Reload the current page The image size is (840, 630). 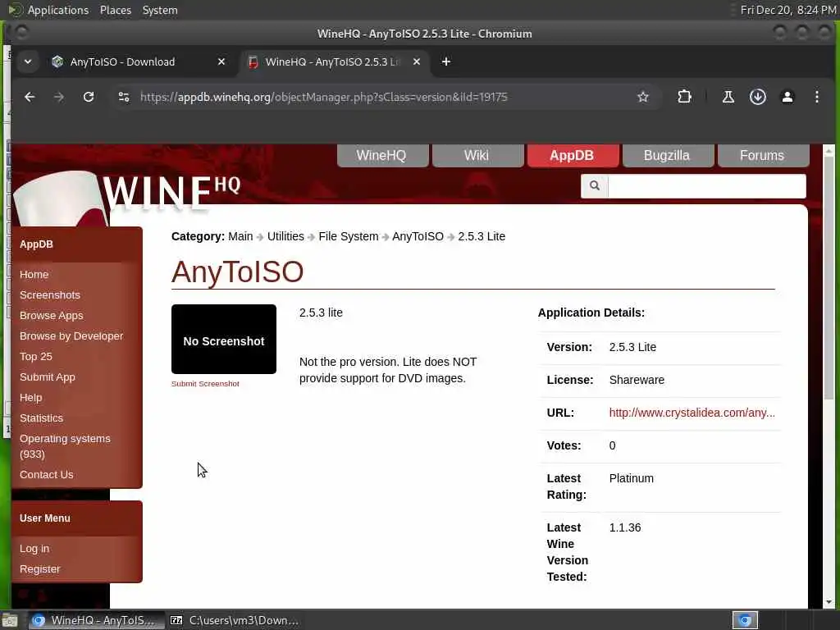[x=89, y=97]
